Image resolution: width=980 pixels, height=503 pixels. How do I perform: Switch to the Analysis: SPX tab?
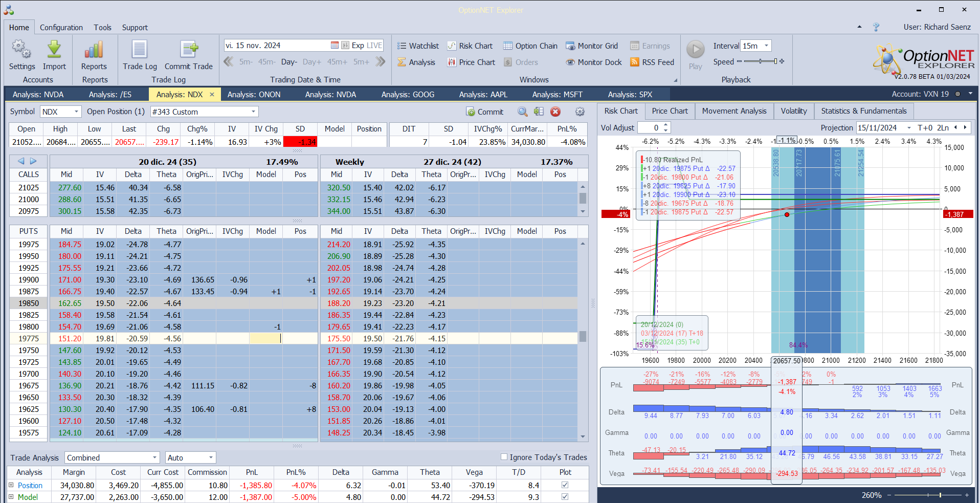click(630, 94)
